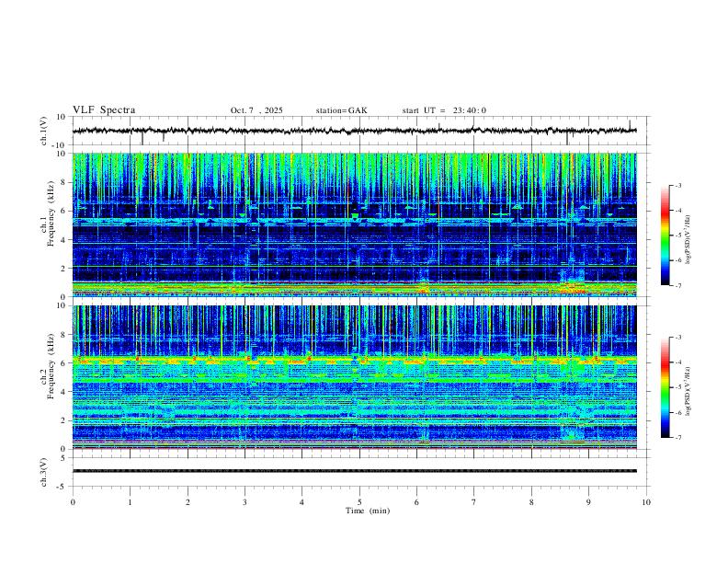Viewport: 728px width, 563px height.
Task: Click inside the ch.1 frequency spectrogram
Action: point(354,224)
